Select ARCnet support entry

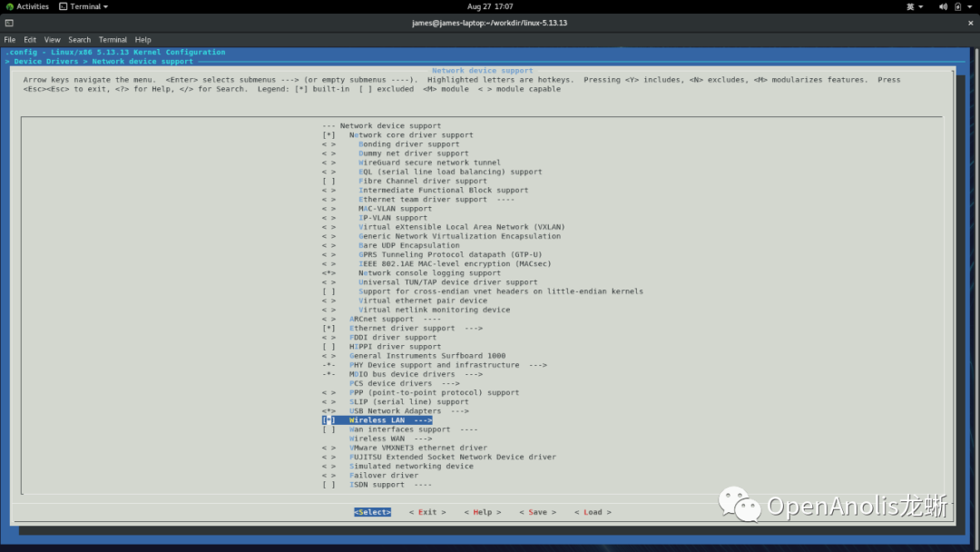pos(395,319)
